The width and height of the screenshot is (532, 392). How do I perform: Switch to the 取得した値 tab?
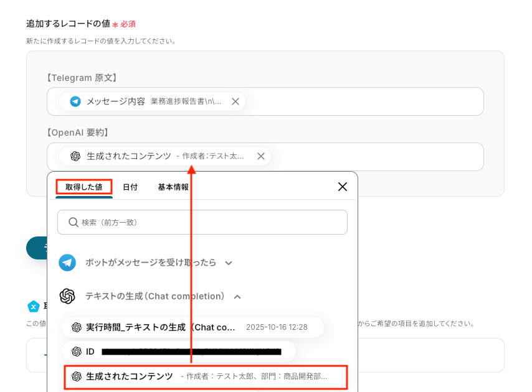[x=84, y=187]
